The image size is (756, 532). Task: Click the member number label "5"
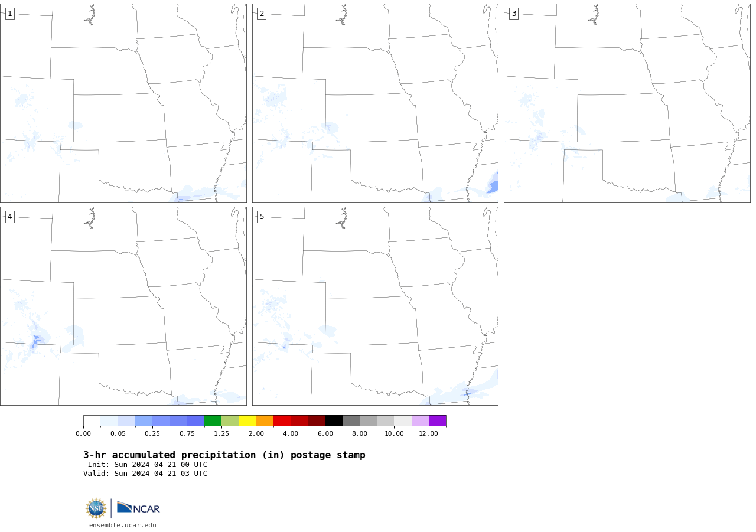tap(262, 217)
